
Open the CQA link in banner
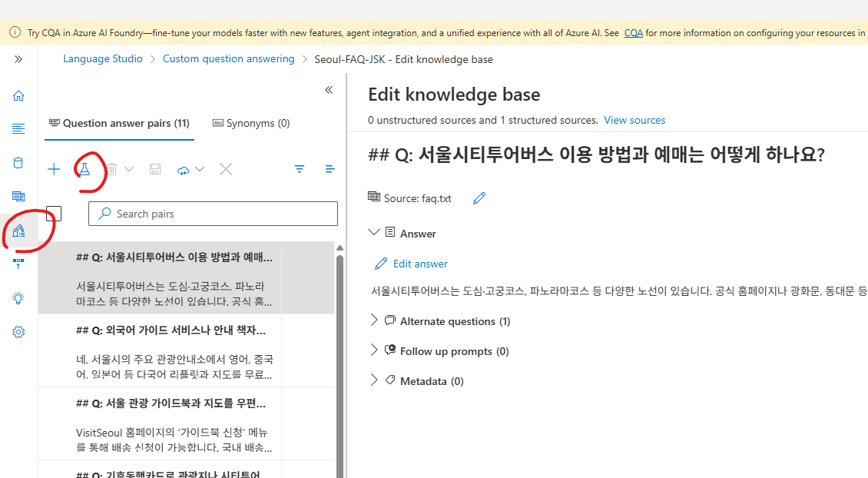(x=633, y=33)
